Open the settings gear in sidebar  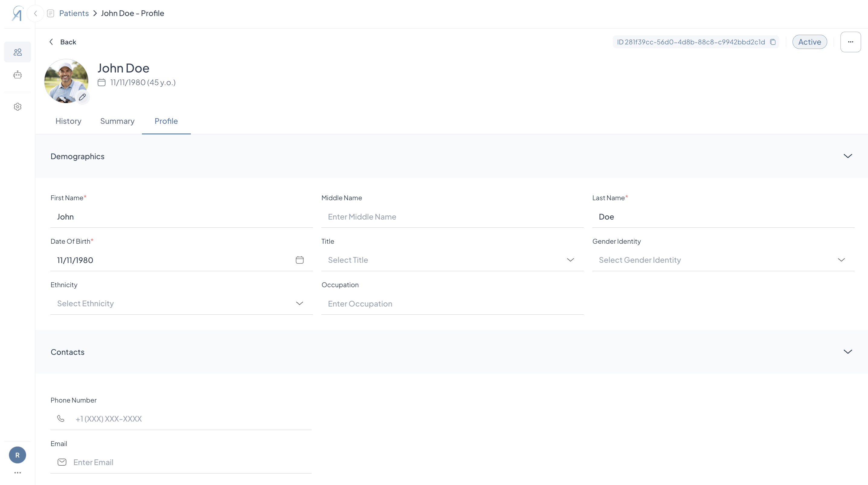pos(18,107)
